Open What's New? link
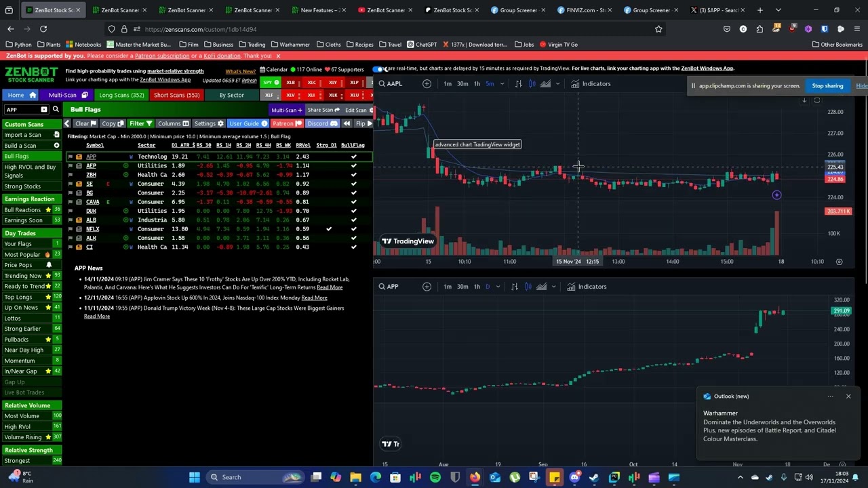This screenshot has height=488, width=868. point(241,71)
